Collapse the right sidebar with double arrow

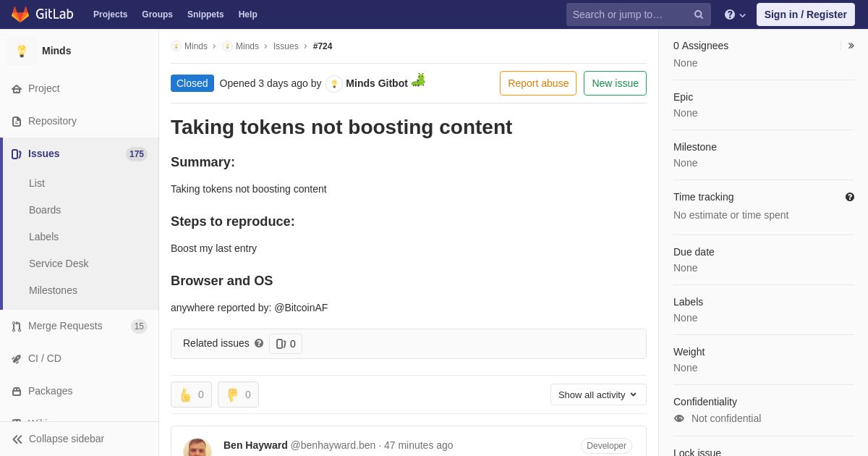(851, 46)
